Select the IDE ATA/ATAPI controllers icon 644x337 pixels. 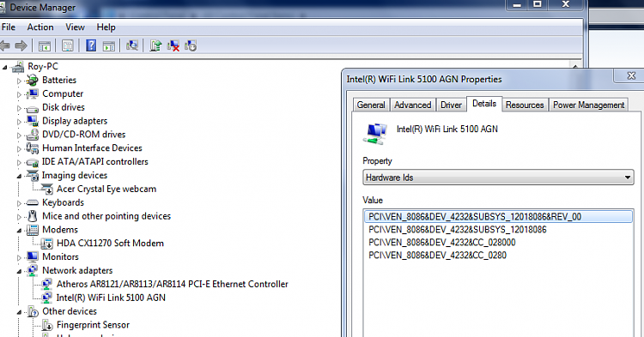[x=32, y=162]
